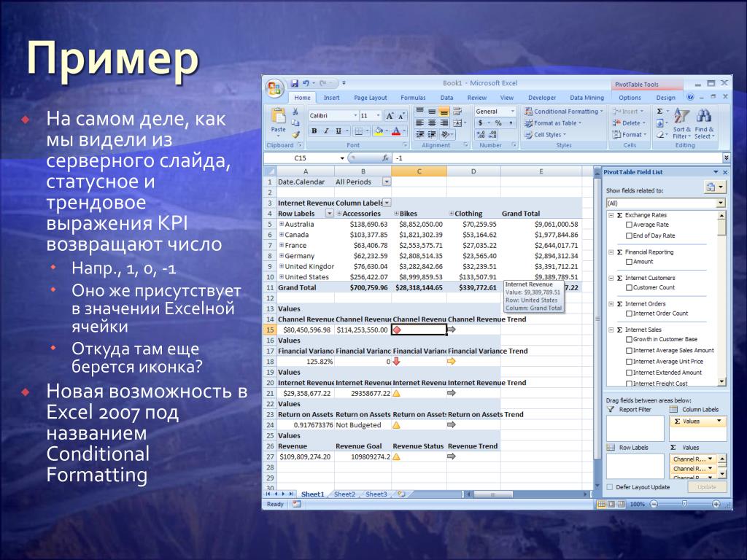Expand the United States row

coord(282,276)
